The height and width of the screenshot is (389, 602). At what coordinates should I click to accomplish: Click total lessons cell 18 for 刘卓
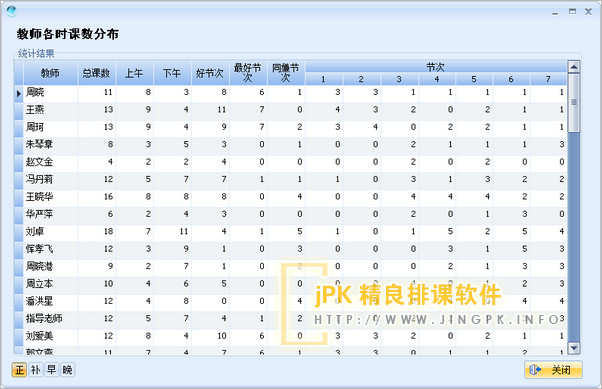[97, 232]
